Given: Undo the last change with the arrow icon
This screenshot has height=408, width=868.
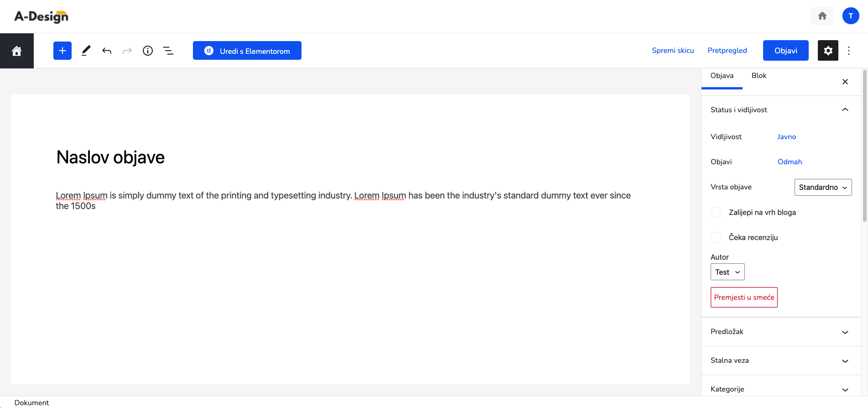Looking at the screenshot, I should 107,51.
